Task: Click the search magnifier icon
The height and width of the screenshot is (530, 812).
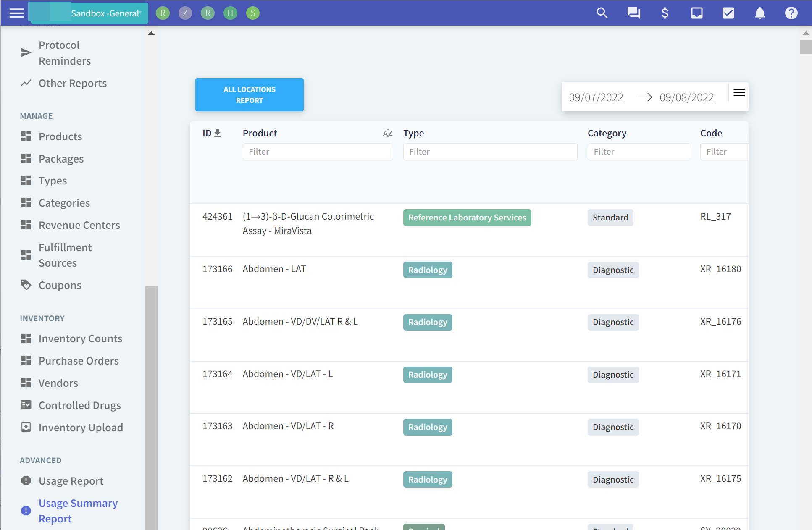Action: tap(602, 13)
